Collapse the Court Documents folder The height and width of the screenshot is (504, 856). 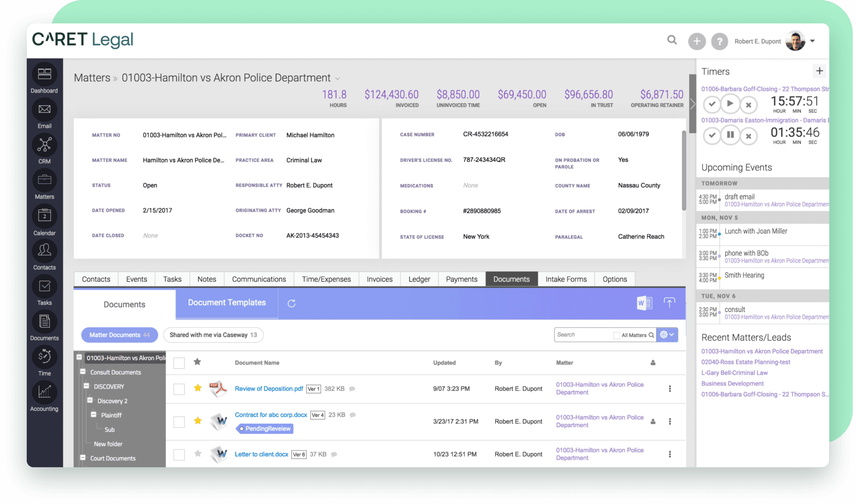(83, 458)
